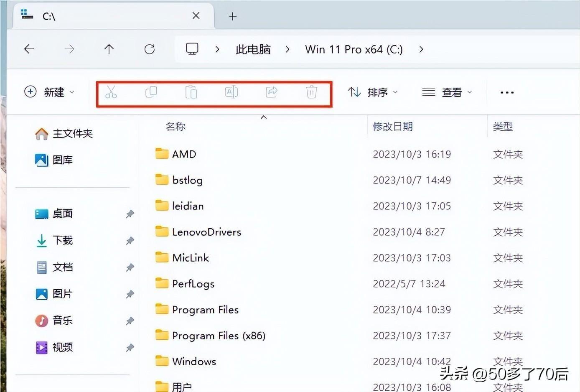Viewport: 580px width, 392px height.
Task: Click date 2023/10/7 14:49 of bstlog
Action: (412, 180)
